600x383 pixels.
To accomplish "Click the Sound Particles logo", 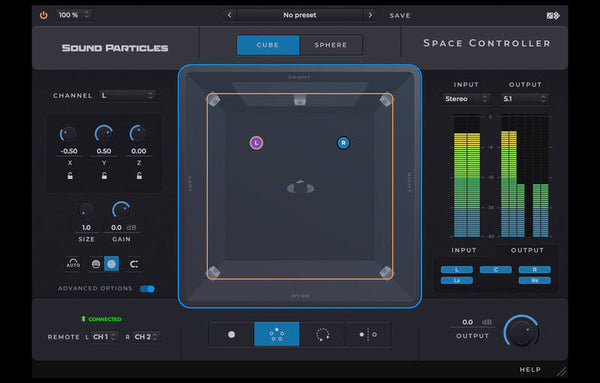I will tap(115, 48).
